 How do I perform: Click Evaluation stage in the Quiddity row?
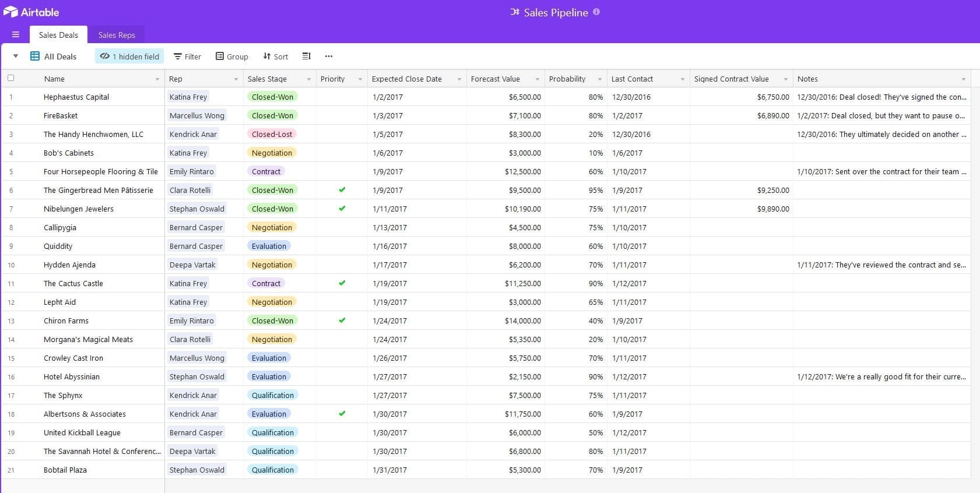269,246
